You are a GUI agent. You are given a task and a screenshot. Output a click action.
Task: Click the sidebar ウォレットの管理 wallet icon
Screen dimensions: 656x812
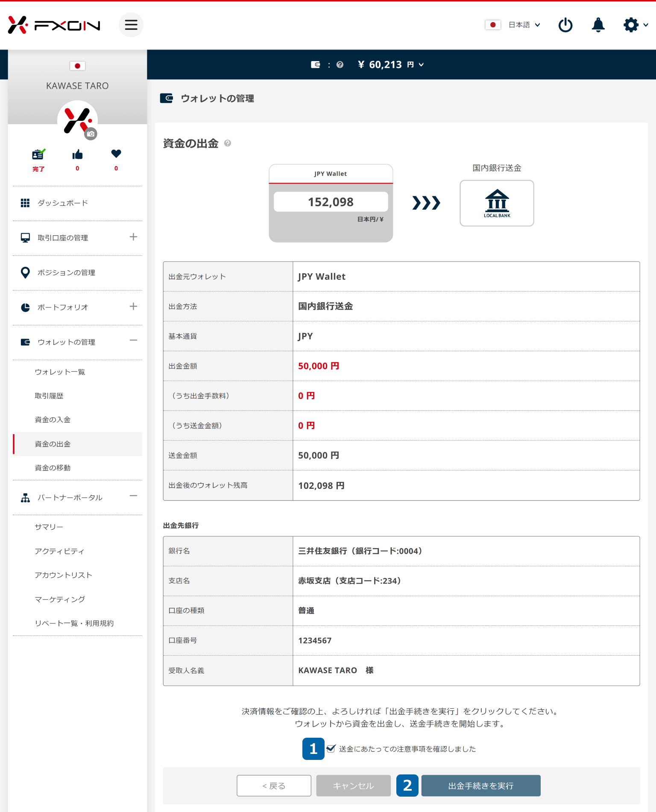point(25,342)
